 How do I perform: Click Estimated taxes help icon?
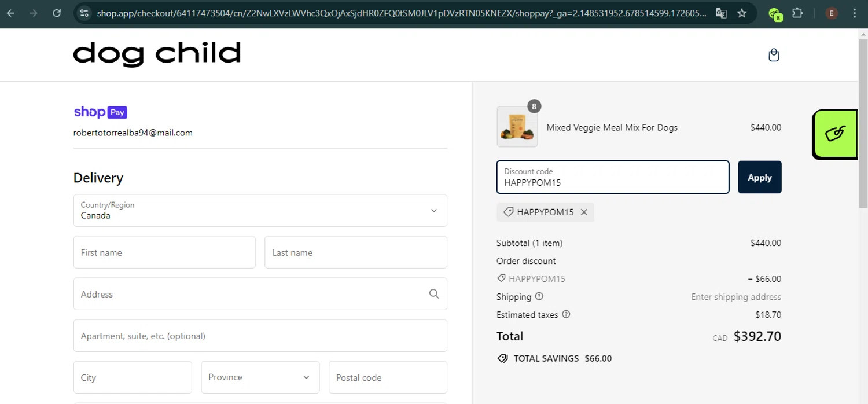pyautogui.click(x=566, y=314)
